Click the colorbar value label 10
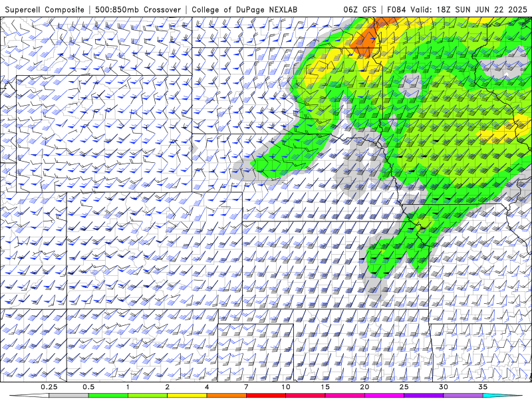Image resolution: width=532 pixels, height=399 pixels. pos(286,387)
